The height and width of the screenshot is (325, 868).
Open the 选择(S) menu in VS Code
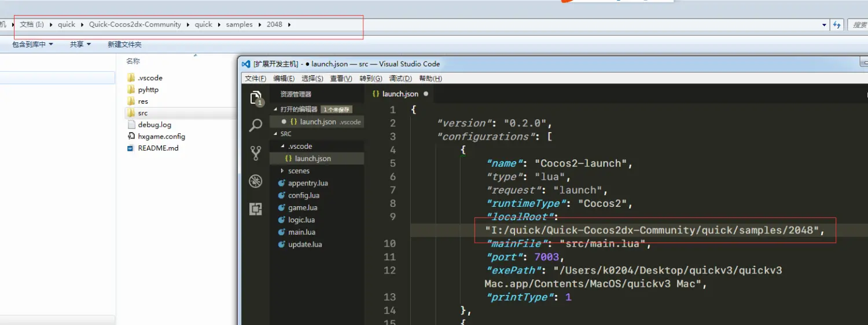click(x=312, y=79)
